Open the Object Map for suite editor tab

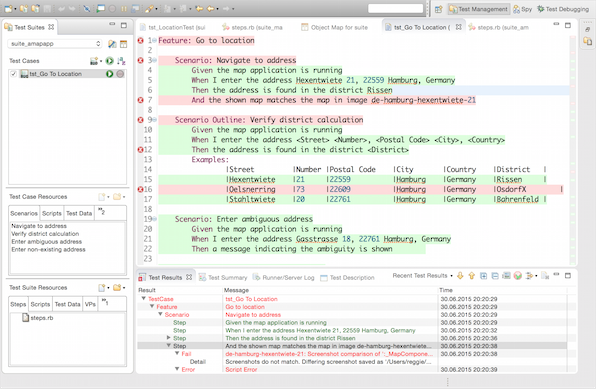[334, 27]
